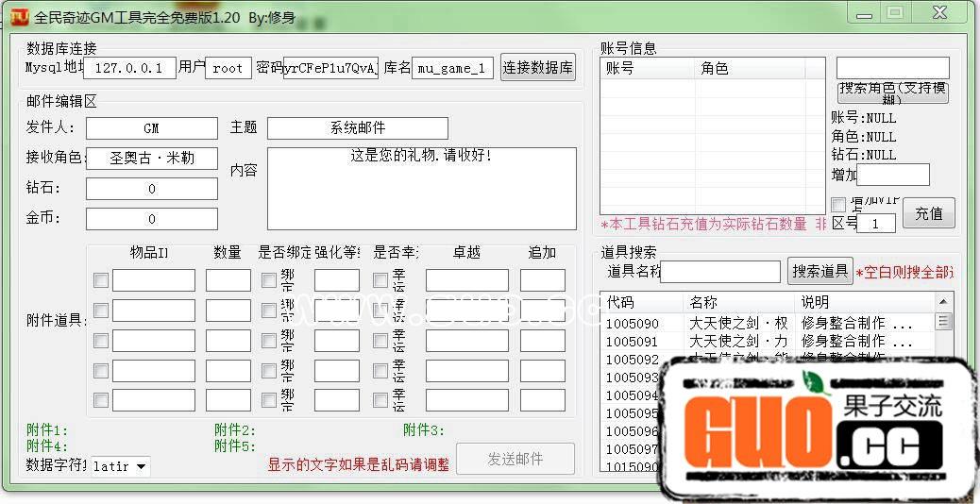
Task: Click 连接数据库 button
Action: [537, 68]
